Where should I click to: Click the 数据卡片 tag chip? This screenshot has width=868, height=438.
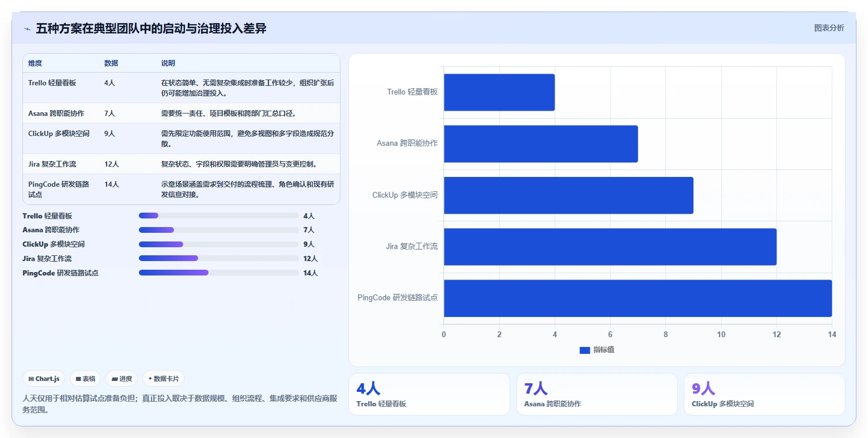(x=164, y=379)
